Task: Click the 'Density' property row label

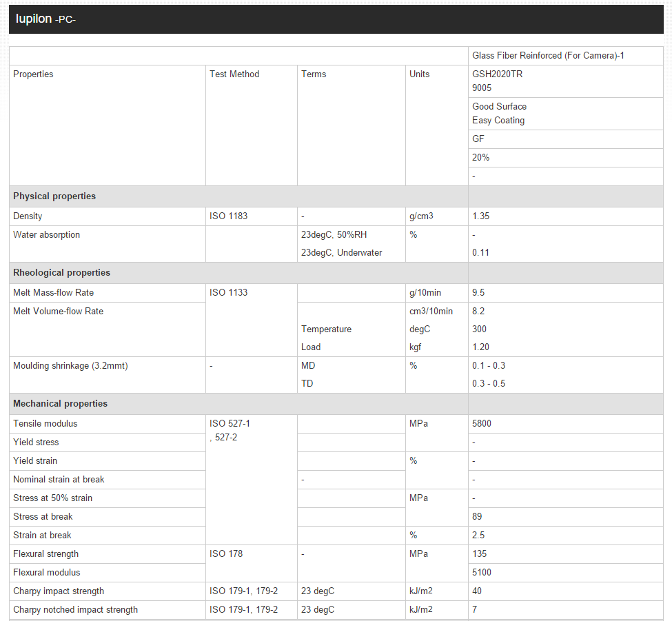Action: (x=28, y=216)
